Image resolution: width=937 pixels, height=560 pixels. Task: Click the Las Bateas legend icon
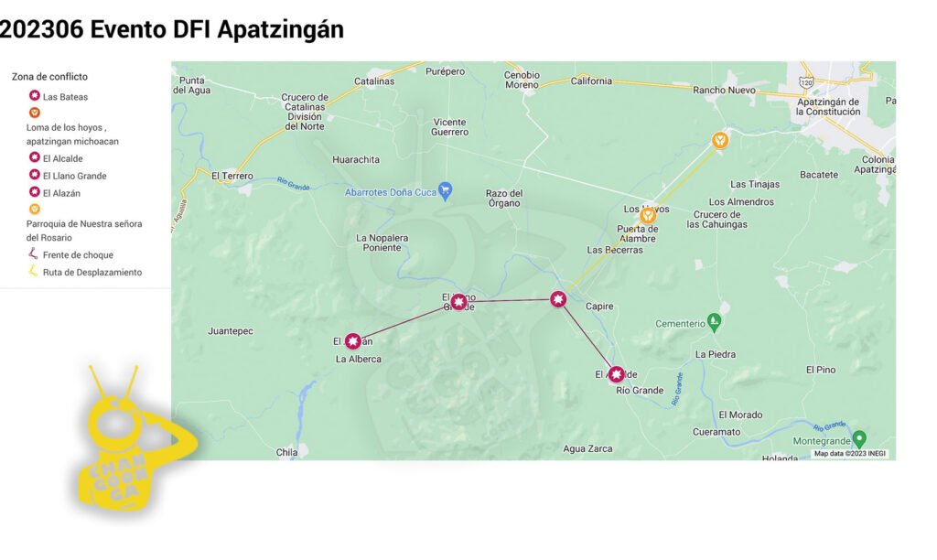tap(35, 96)
